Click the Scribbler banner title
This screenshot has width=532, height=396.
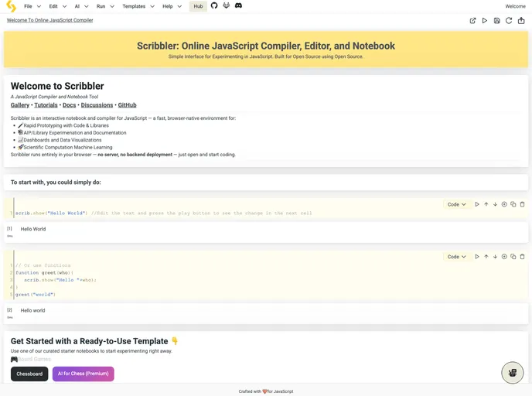click(266, 46)
